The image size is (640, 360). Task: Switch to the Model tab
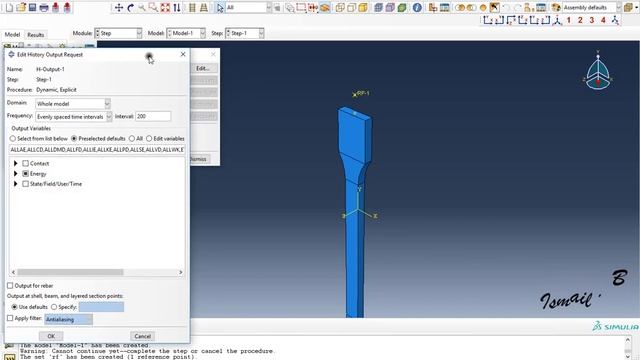tap(12, 35)
